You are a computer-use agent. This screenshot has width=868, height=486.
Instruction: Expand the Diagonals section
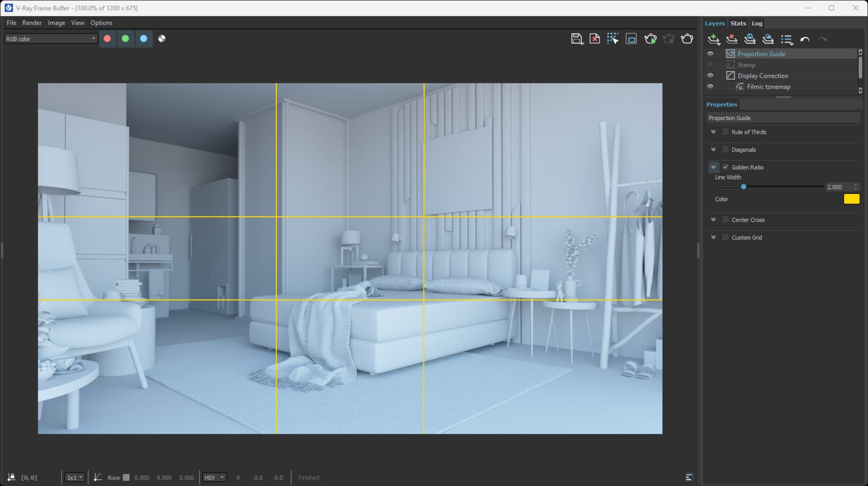tap(713, 150)
